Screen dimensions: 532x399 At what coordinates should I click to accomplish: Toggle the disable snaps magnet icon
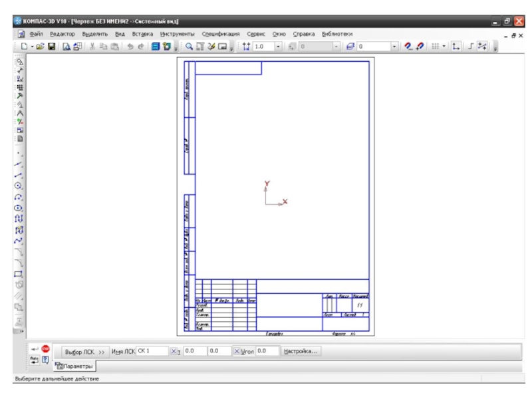(420, 46)
